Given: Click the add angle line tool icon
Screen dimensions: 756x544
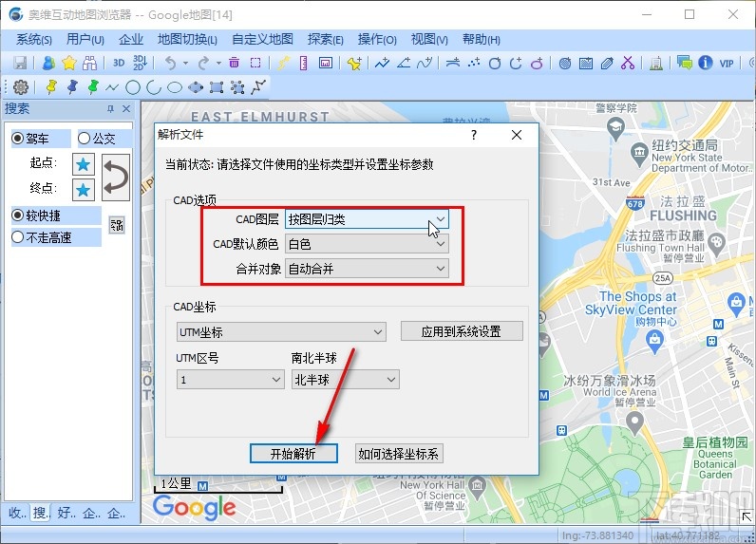Looking at the screenshot, I should tap(404, 63).
